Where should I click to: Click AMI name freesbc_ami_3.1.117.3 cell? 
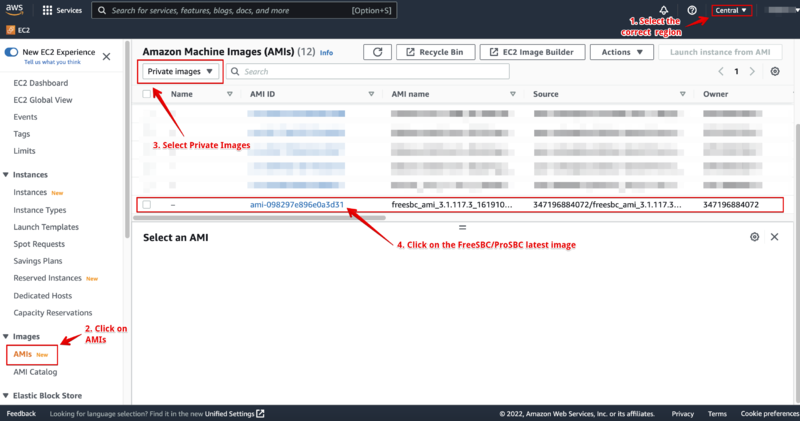452,205
